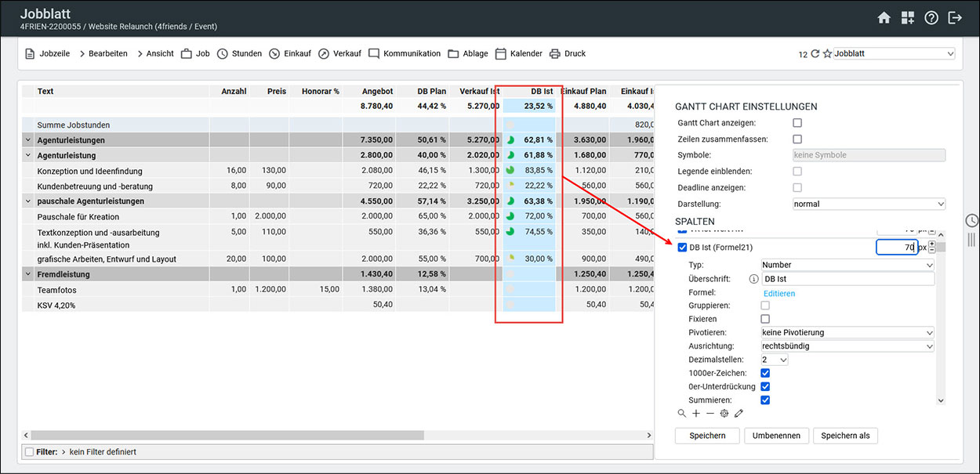The height and width of the screenshot is (474, 980).
Task: Open the Ansicht menu
Action: pyautogui.click(x=160, y=54)
